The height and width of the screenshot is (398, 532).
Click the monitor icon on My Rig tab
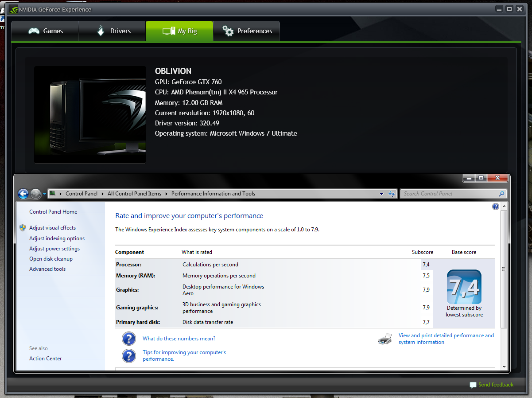point(169,31)
